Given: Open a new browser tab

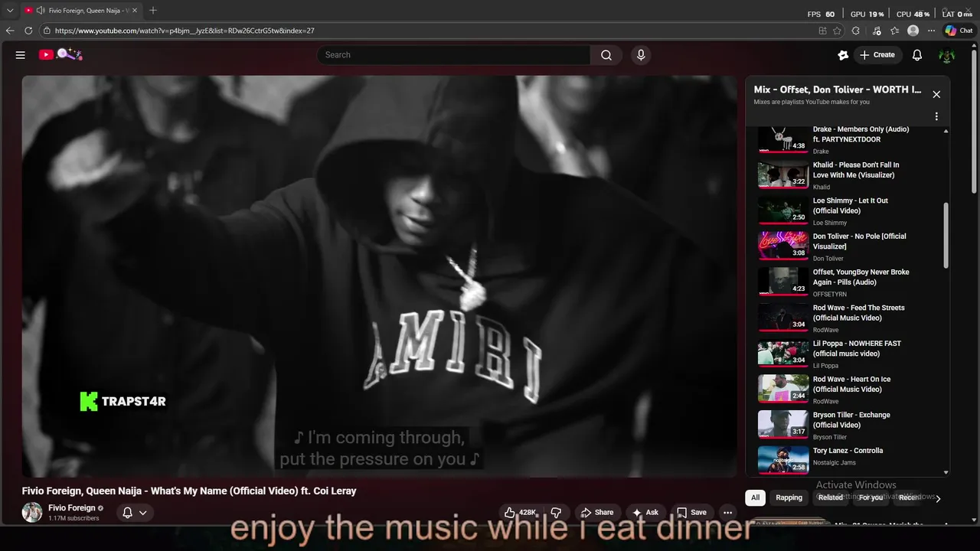Looking at the screenshot, I should pos(152,11).
